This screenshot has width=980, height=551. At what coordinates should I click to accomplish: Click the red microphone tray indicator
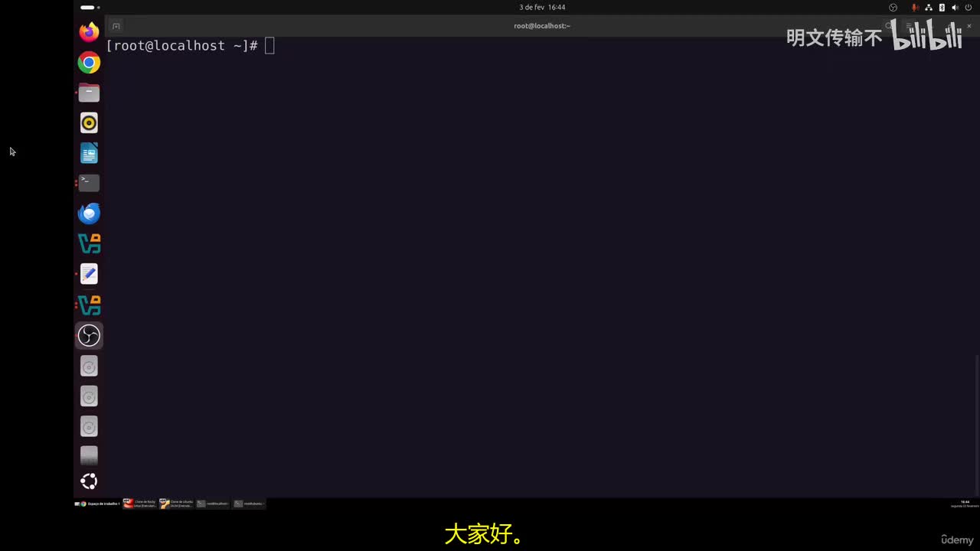[914, 8]
